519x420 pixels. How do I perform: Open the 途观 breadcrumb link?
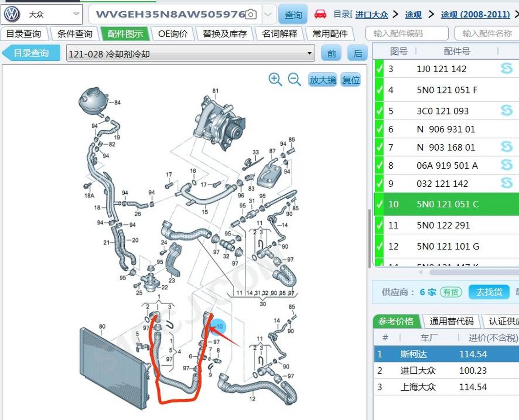(413, 14)
